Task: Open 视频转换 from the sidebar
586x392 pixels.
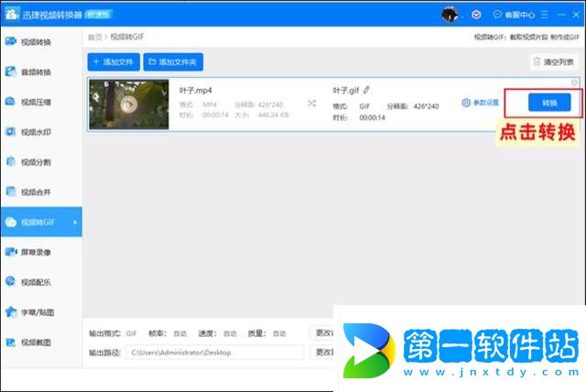Action: click(36, 42)
